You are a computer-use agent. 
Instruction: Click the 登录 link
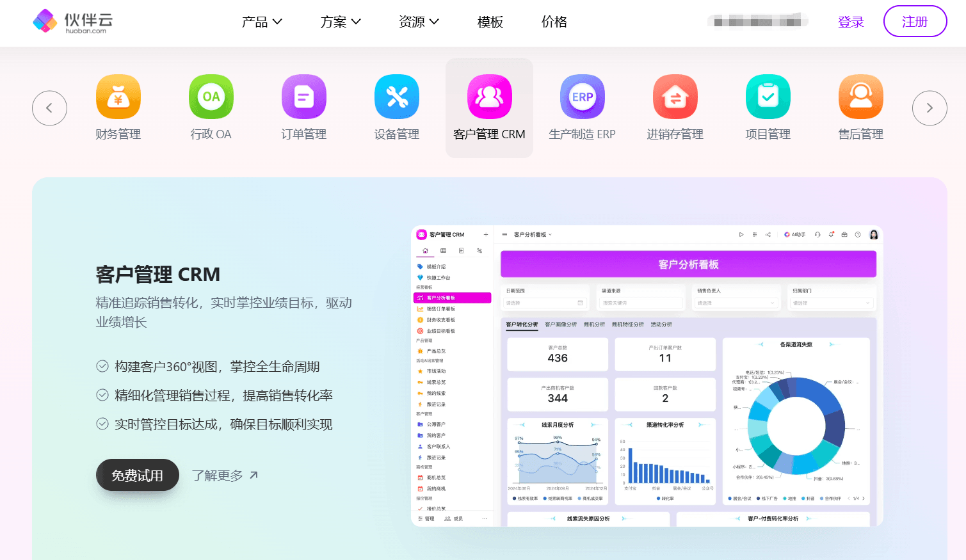pyautogui.click(x=851, y=22)
